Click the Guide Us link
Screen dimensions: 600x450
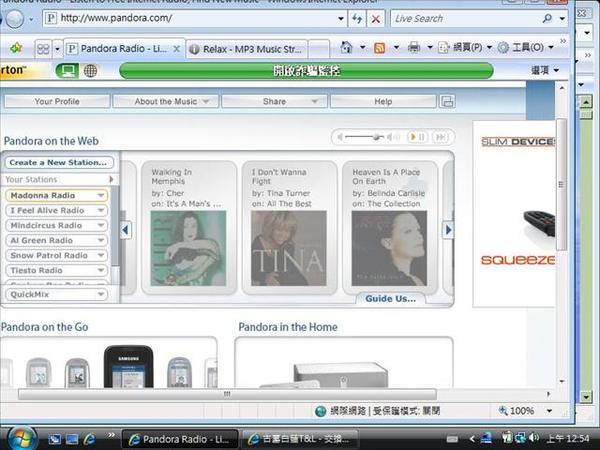[x=390, y=299]
